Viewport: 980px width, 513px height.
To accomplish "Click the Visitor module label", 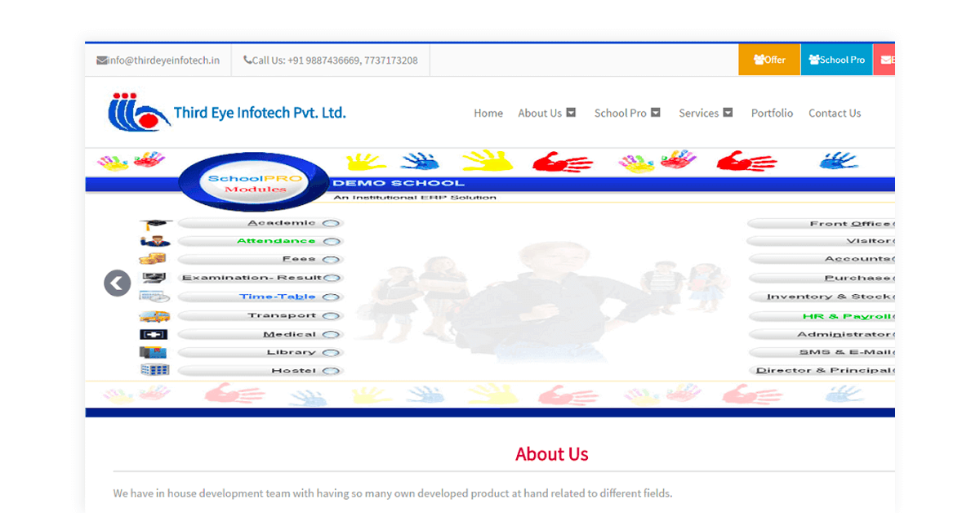I will tap(869, 241).
